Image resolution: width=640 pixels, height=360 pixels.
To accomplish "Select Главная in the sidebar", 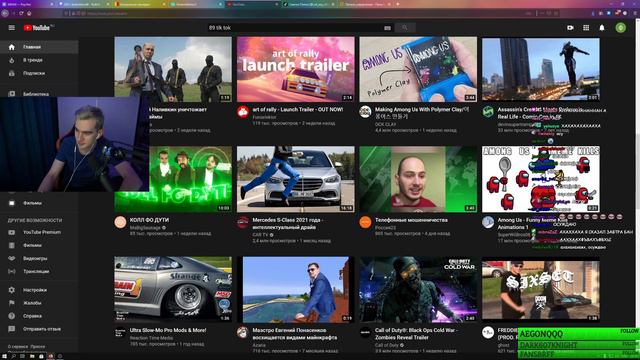I will [x=39, y=47].
